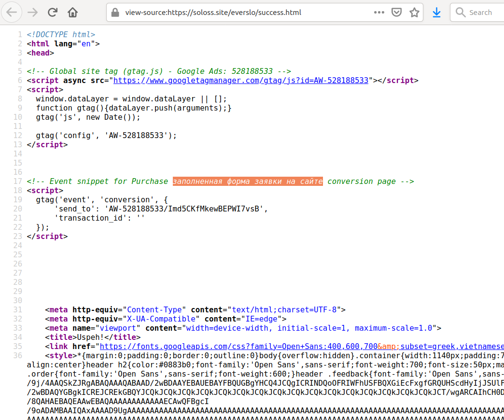The height and width of the screenshot is (420, 504).
Task: Follow the fonts.googleapis.com Open Sans stylesheet link
Action: pyautogui.click(x=302, y=347)
